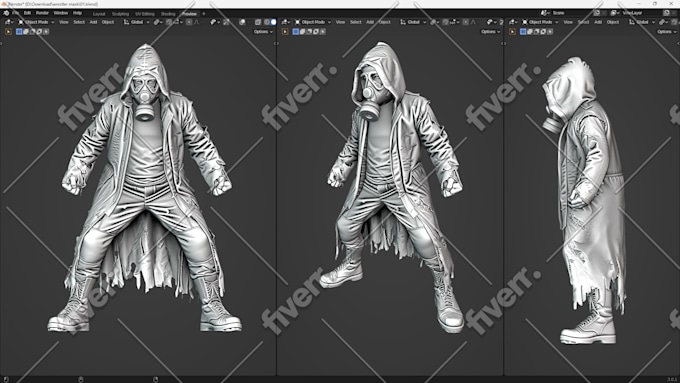Expand sidebar arrow of front-view viewport
The width and height of the screenshot is (680, 383).
275,43
